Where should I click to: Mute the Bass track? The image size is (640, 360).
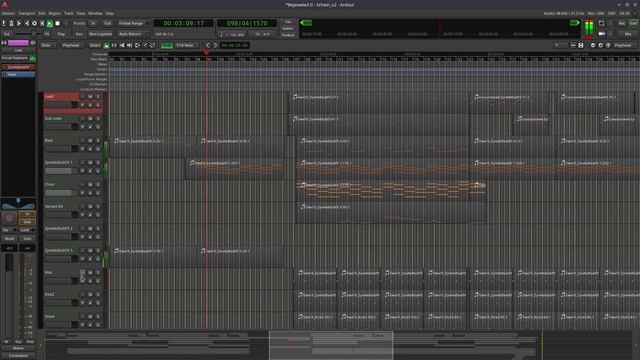pos(90,141)
